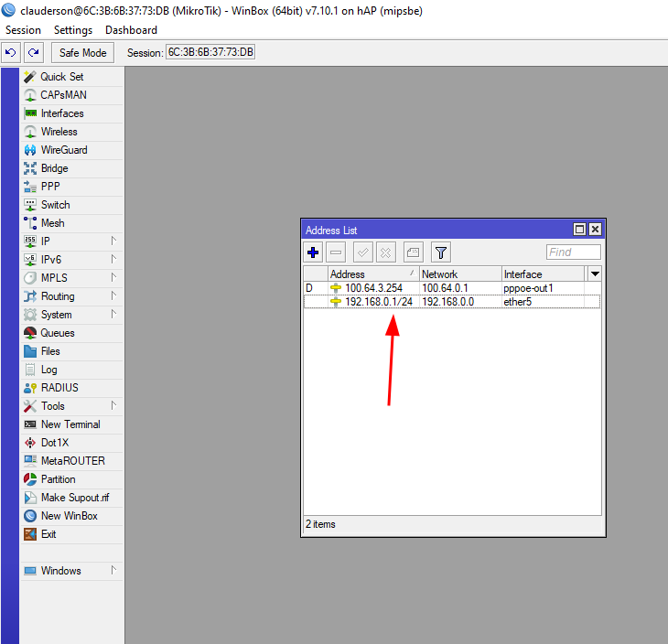Screen dimensions: 668x644
Task: Open the column selector dropdown arrow
Action: pyautogui.click(x=595, y=274)
